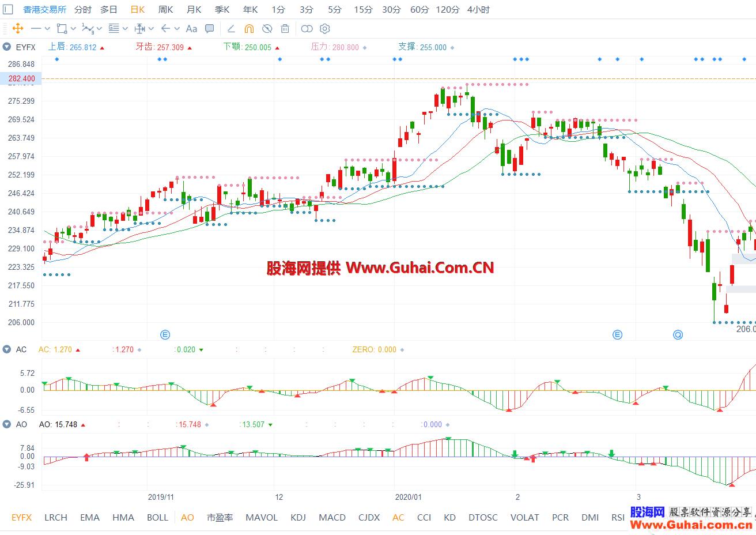Switch to the 120分 interval
This screenshot has height=535, width=756.
448,9
